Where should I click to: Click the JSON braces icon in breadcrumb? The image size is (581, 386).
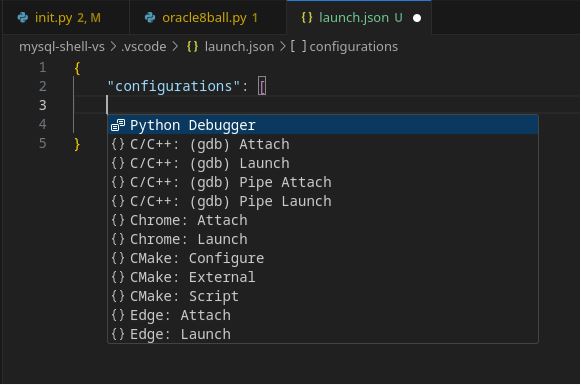192,47
